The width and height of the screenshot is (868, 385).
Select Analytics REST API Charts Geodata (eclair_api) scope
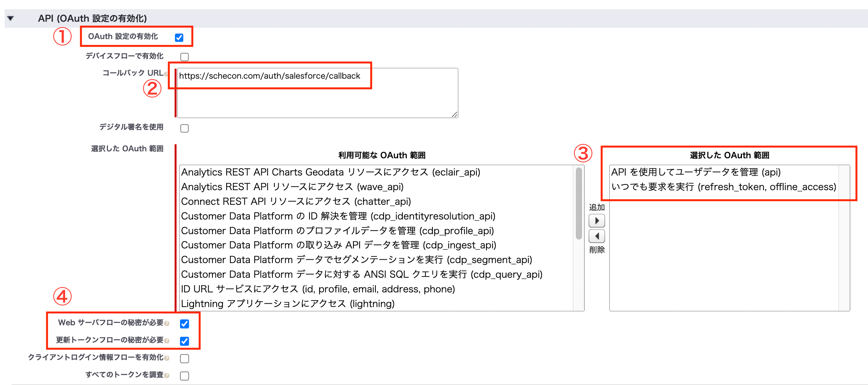[x=330, y=172]
